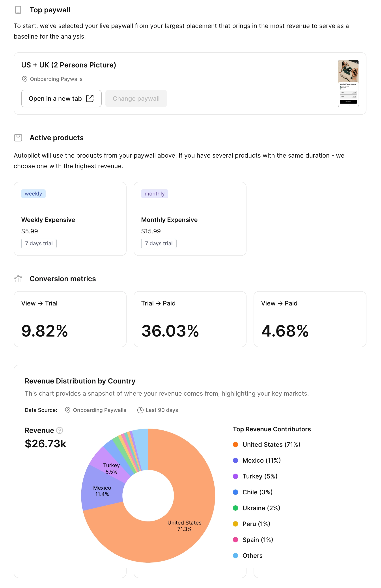Select the monthly badge on Monthly Expensive

point(155,194)
